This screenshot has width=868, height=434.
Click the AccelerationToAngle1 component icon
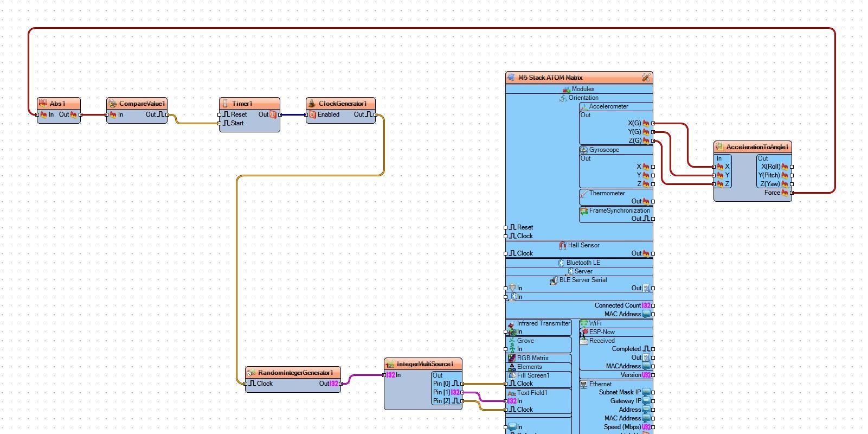(719, 146)
